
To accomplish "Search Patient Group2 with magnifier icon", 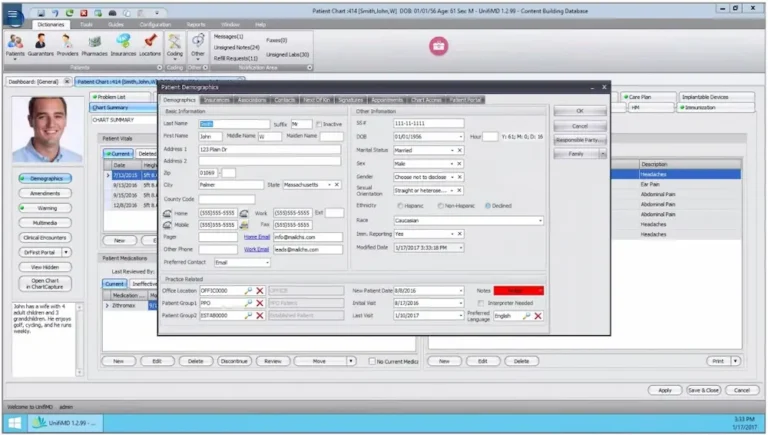I will [x=248, y=315].
